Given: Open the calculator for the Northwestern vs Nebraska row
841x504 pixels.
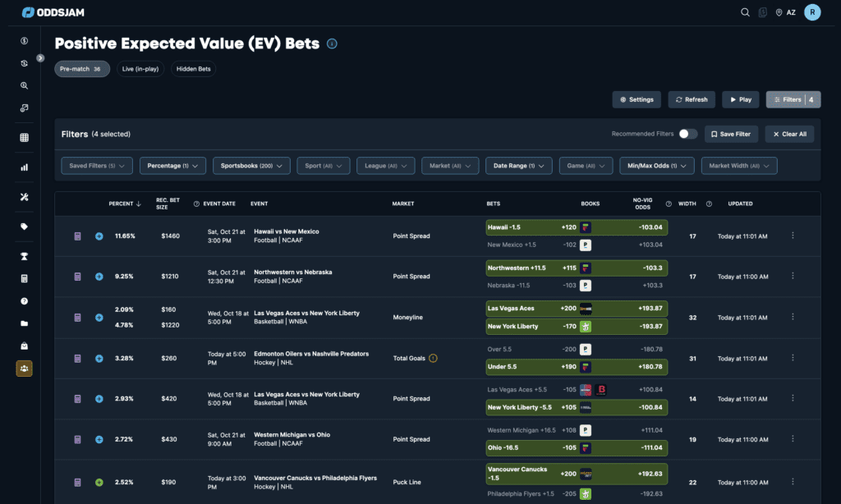Looking at the screenshot, I should (77, 277).
